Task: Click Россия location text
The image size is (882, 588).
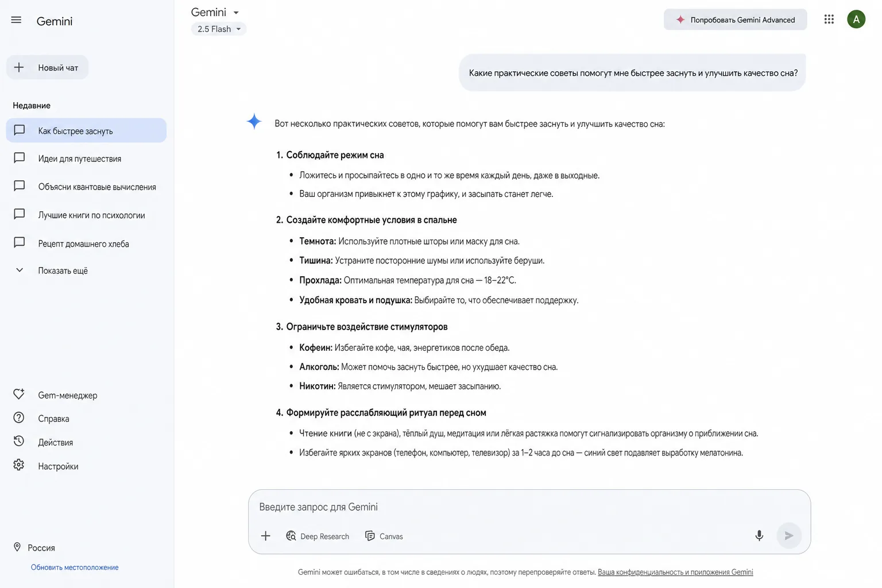Action: (41, 548)
